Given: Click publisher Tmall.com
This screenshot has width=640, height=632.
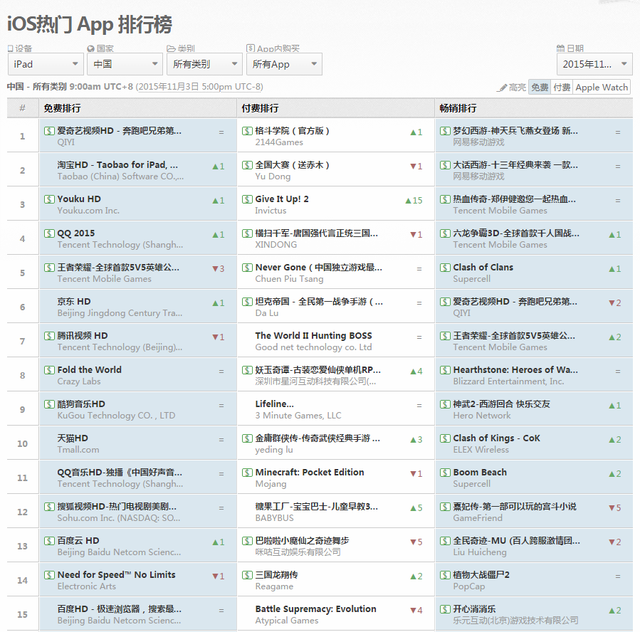Looking at the screenshot, I should click(x=78, y=450).
